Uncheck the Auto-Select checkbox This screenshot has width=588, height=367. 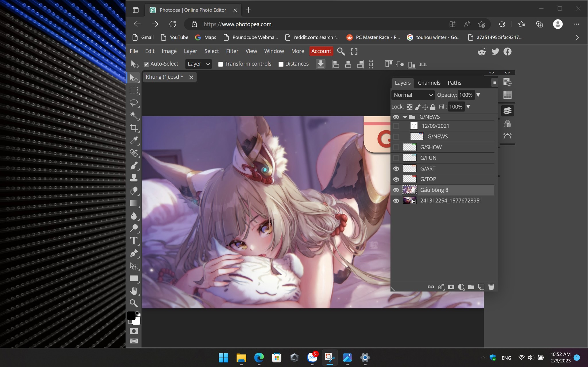pos(146,64)
